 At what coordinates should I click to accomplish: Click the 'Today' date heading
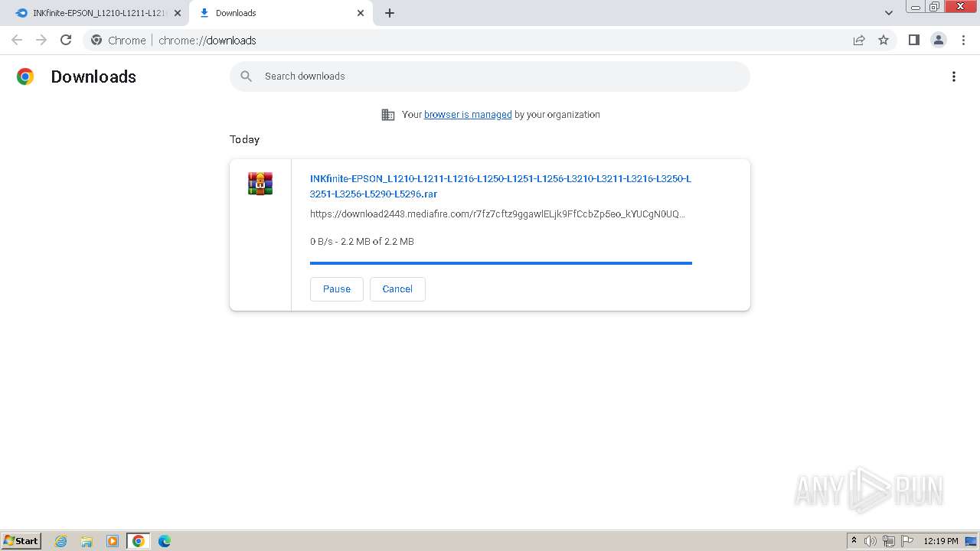[245, 139]
